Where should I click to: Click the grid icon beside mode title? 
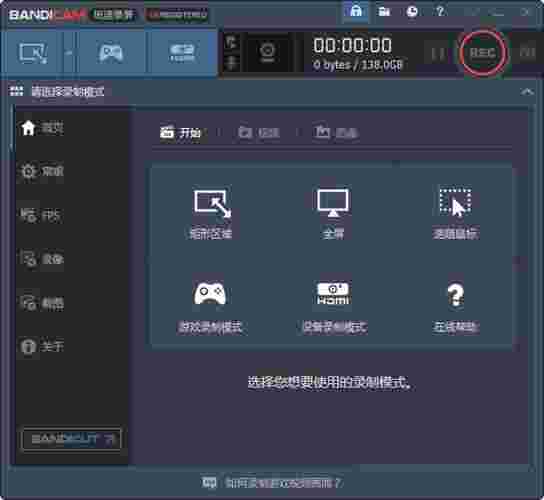16,91
